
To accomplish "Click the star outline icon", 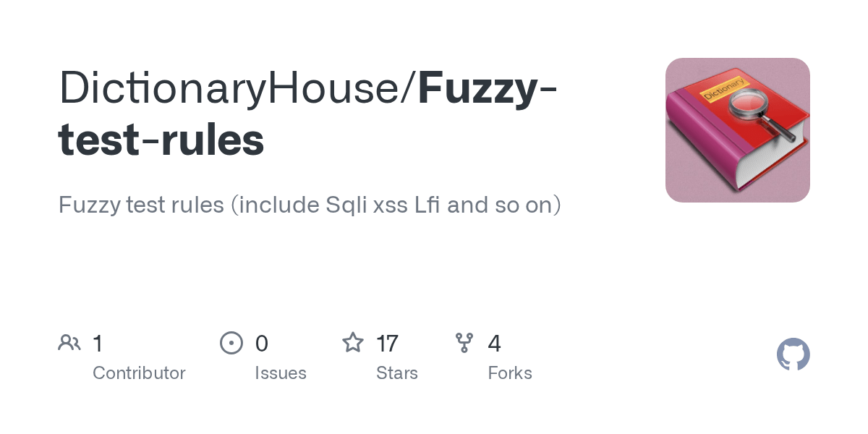I will tap(353, 342).
